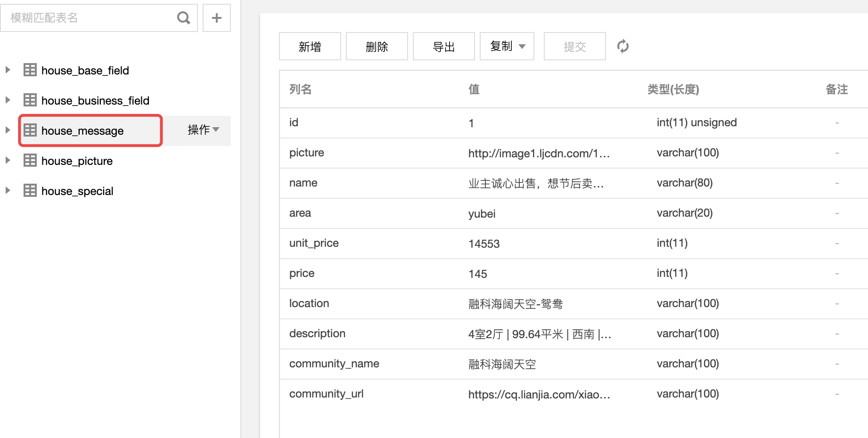Click the https://cq.lianjia.com value cell
The height and width of the screenshot is (438, 868).
point(540,395)
